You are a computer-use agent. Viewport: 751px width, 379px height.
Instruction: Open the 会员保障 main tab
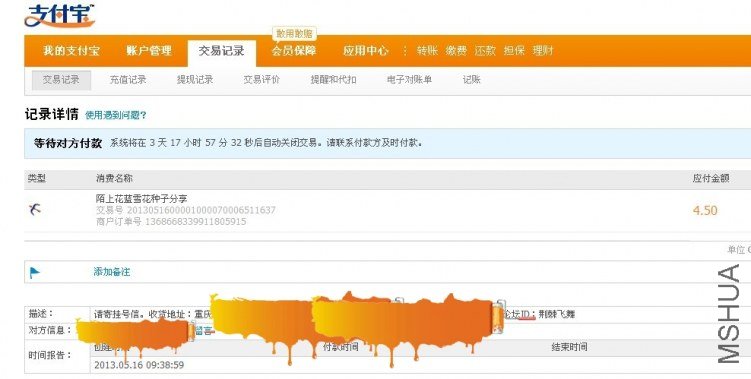tap(294, 51)
